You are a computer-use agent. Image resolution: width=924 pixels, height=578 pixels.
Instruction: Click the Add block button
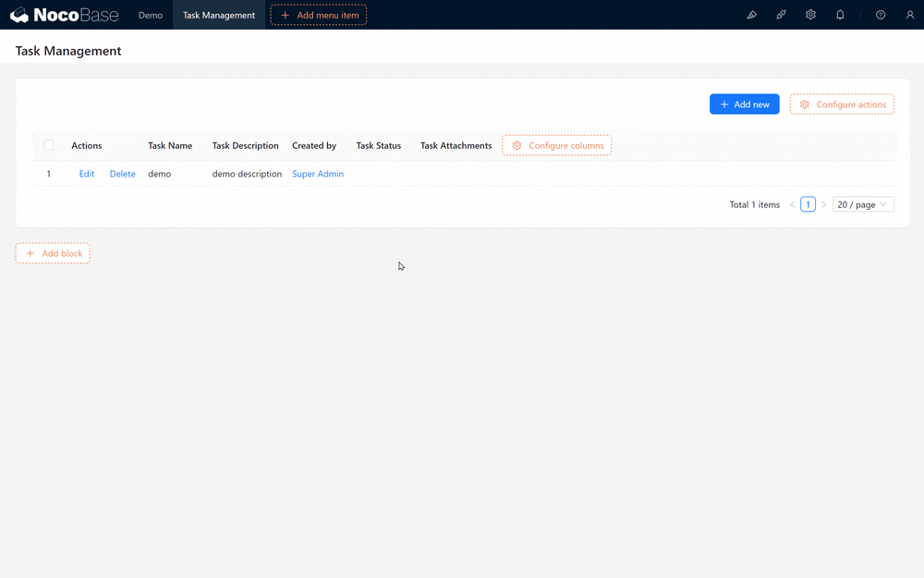(53, 253)
